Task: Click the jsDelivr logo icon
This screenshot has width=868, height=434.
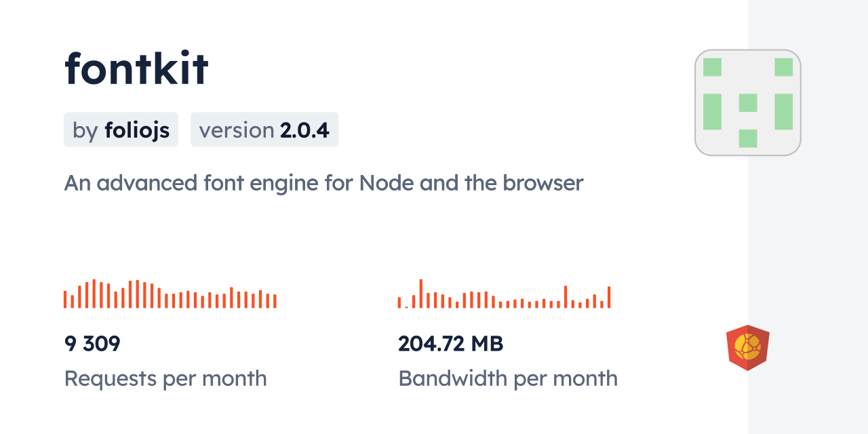Action: point(747,347)
